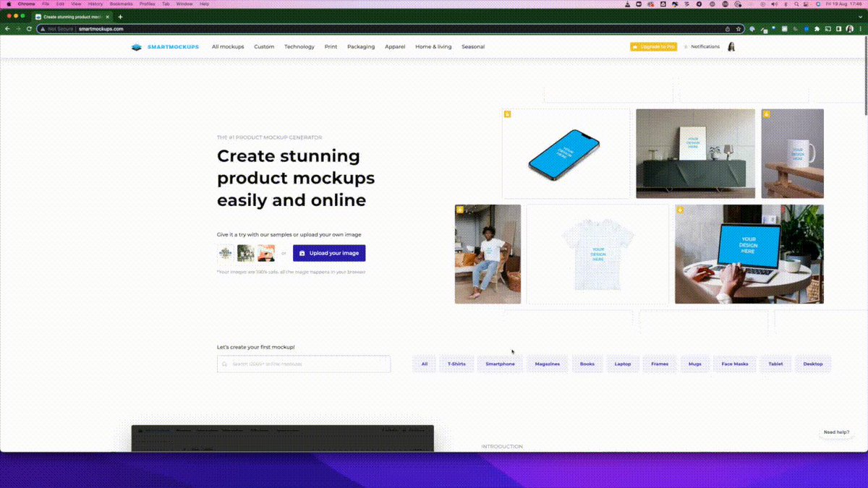Expand the Chrome tab search chevron
This screenshot has width=868, height=488.
(x=861, y=17)
